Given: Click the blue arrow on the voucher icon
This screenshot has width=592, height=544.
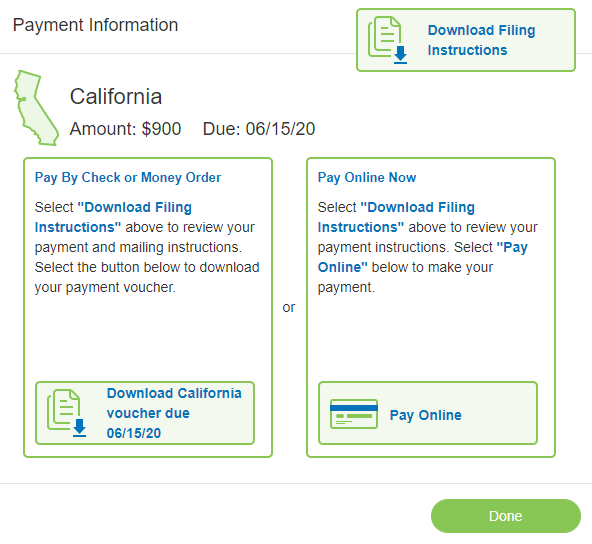Looking at the screenshot, I should pos(79,428).
